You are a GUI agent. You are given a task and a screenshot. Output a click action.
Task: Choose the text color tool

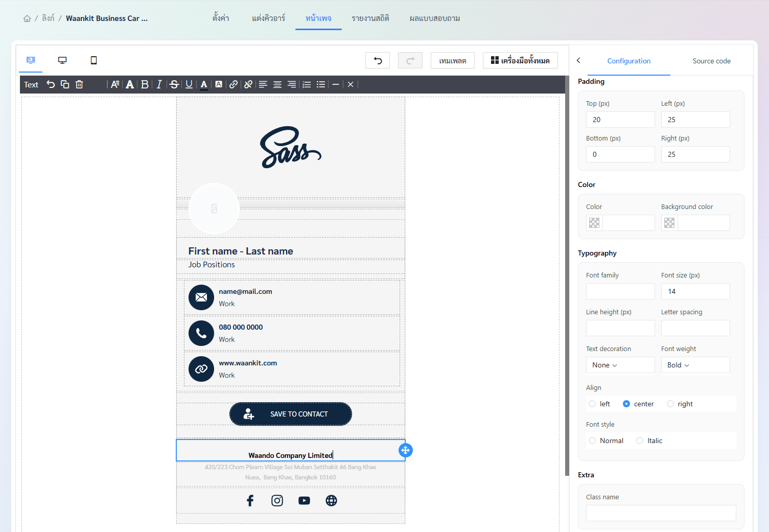click(204, 84)
